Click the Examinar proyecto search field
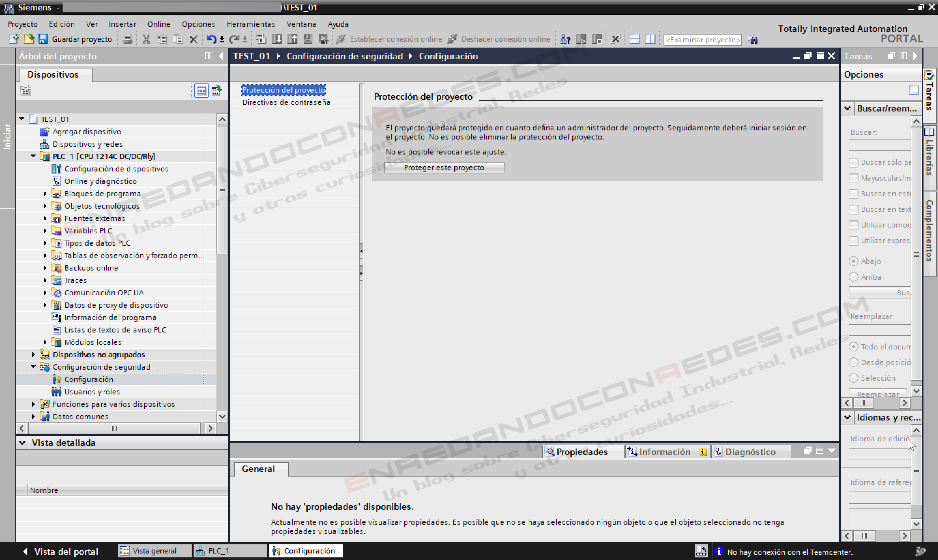The width and height of the screenshot is (938, 560). tap(702, 39)
